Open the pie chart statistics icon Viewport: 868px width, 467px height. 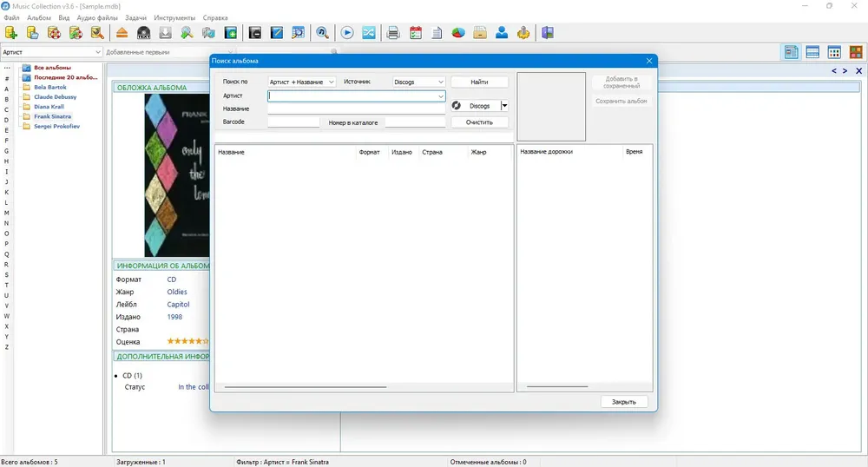tap(458, 33)
